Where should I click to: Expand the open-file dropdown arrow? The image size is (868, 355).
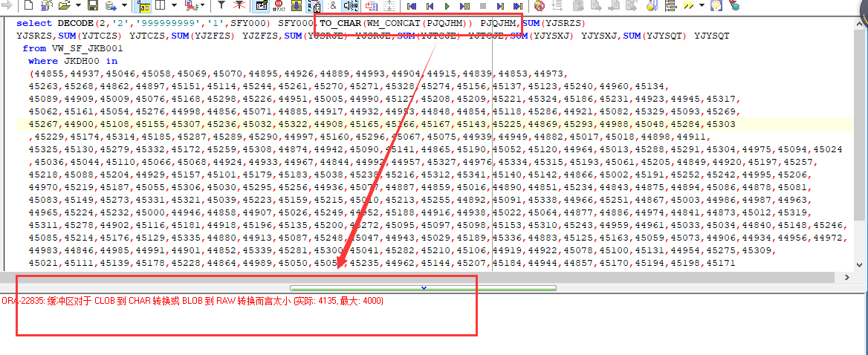78,5
